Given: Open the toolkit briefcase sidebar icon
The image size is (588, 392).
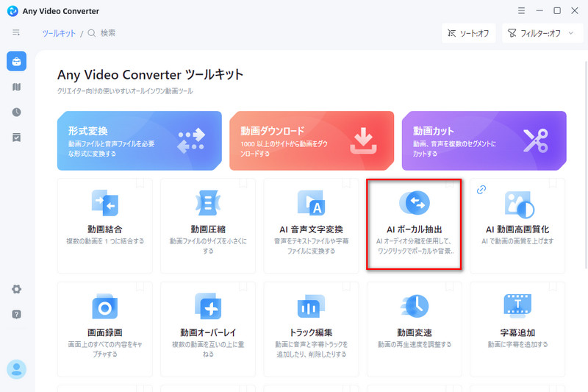Looking at the screenshot, I should coord(16,61).
